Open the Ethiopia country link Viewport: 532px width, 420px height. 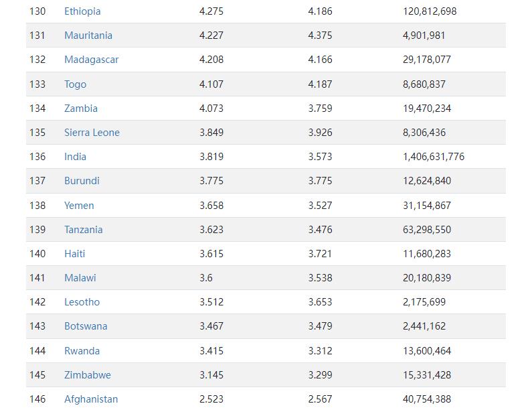[82, 11]
